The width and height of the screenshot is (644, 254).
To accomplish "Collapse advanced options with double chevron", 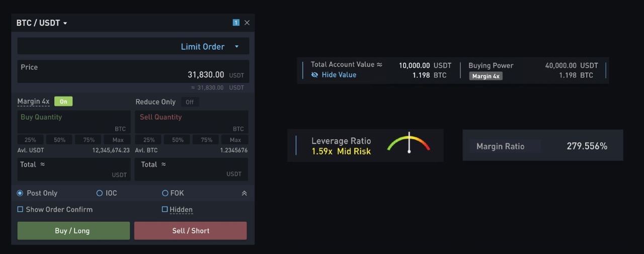I will pos(244,193).
